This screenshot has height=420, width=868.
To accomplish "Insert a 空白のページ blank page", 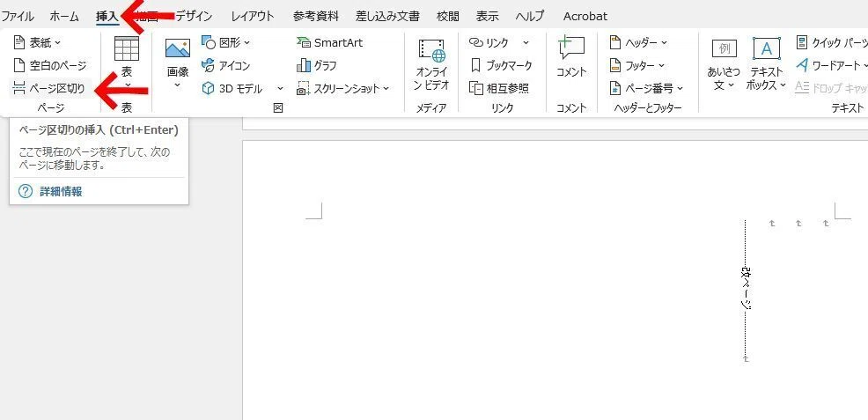I will [50, 65].
